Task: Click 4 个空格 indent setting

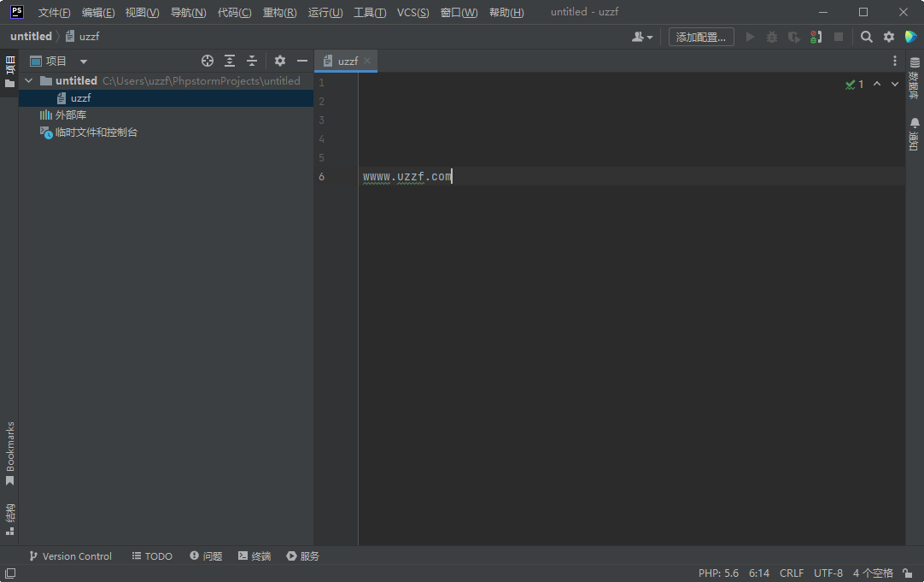Action: coord(873,573)
